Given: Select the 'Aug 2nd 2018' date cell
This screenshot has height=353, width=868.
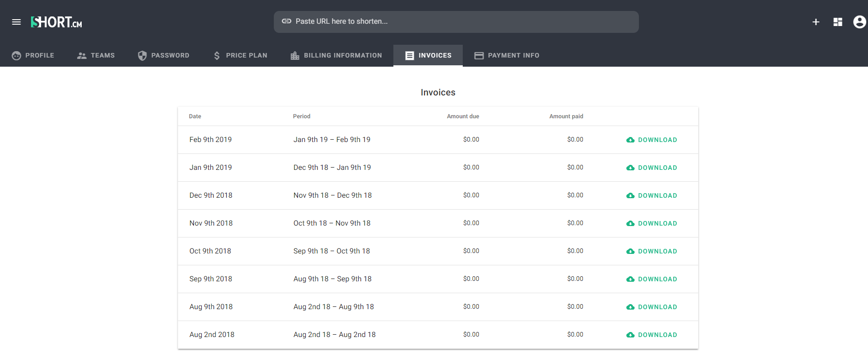Looking at the screenshot, I should coord(212,335).
